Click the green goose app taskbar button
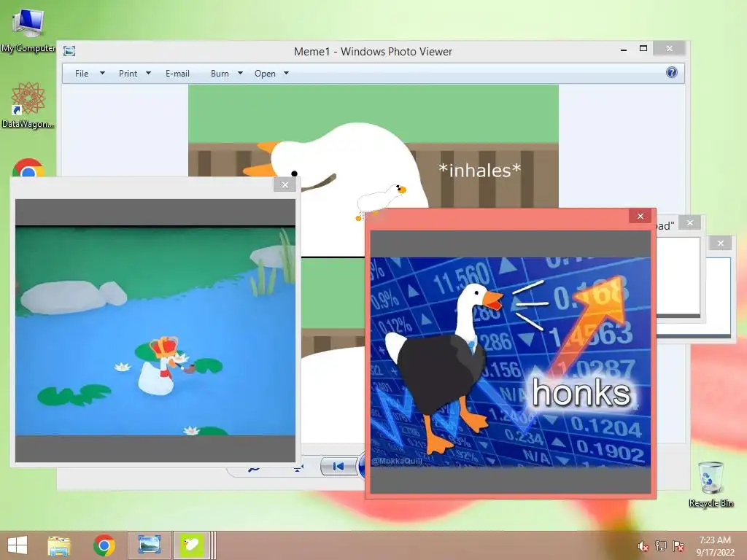This screenshot has width=747, height=560. (192, 545)
